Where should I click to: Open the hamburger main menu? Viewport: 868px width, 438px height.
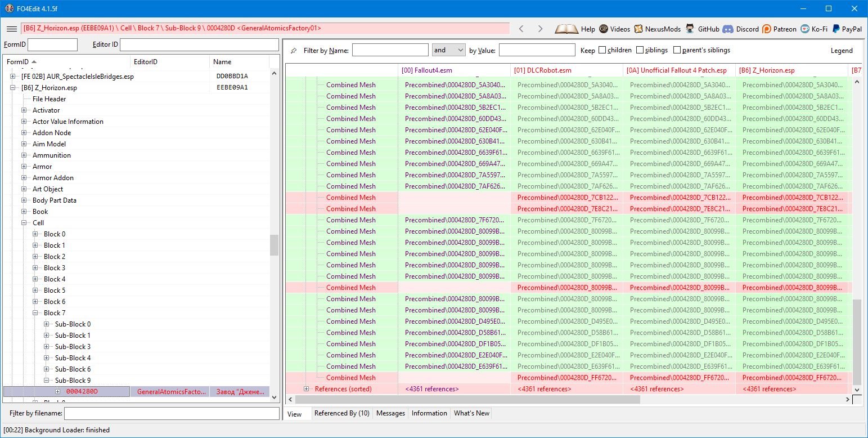(11, 29)
